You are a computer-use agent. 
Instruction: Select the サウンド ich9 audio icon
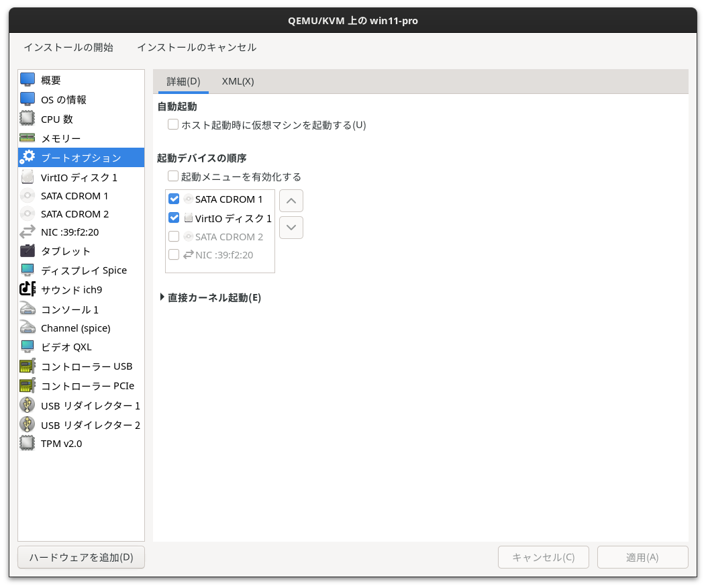(27, 289)
